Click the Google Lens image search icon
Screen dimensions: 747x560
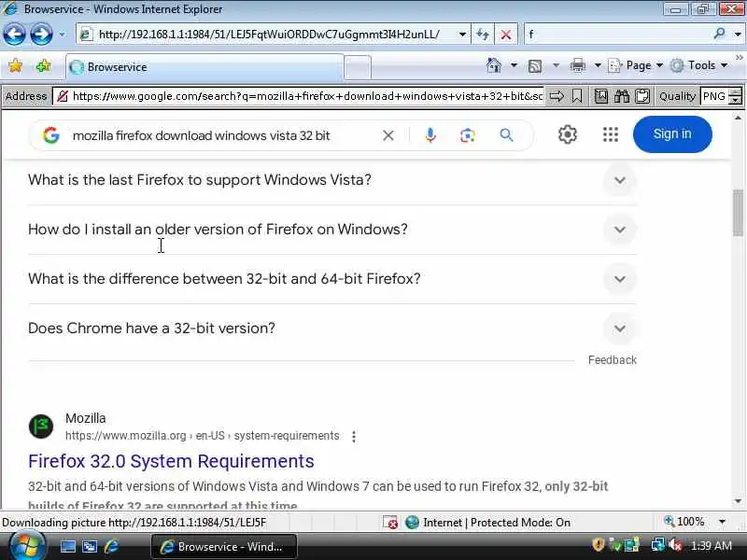click(468, 135)
